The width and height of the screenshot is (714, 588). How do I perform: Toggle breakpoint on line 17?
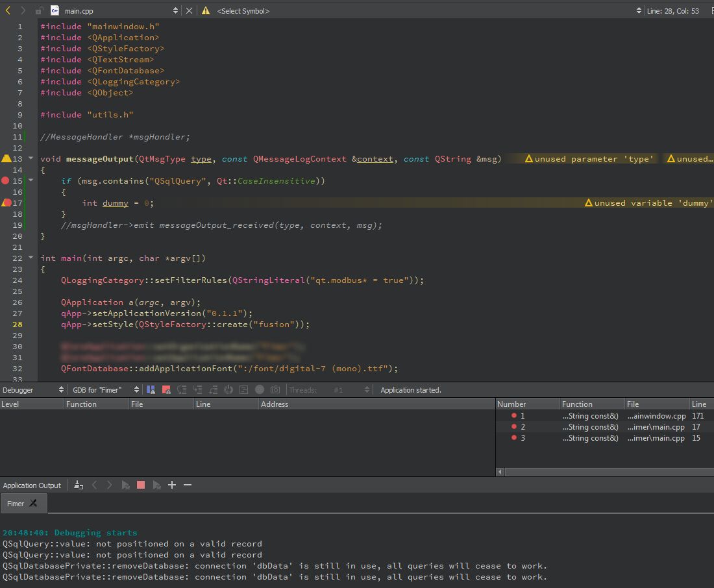[x=7, y=202]
